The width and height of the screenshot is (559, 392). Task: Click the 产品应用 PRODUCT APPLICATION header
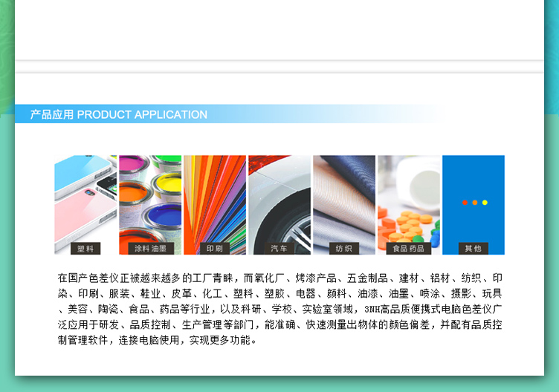pos(119,114)
